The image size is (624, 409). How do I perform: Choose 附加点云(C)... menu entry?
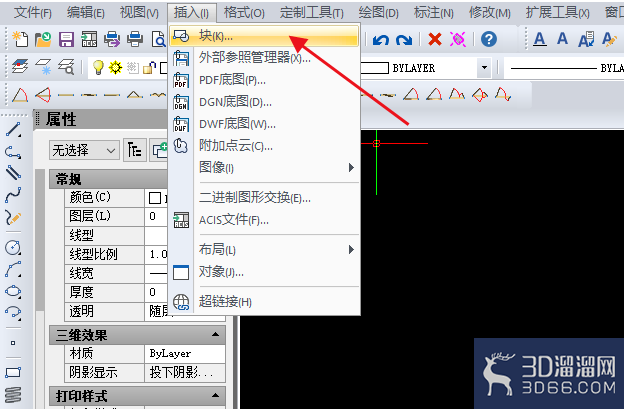(x=264, y=146)
